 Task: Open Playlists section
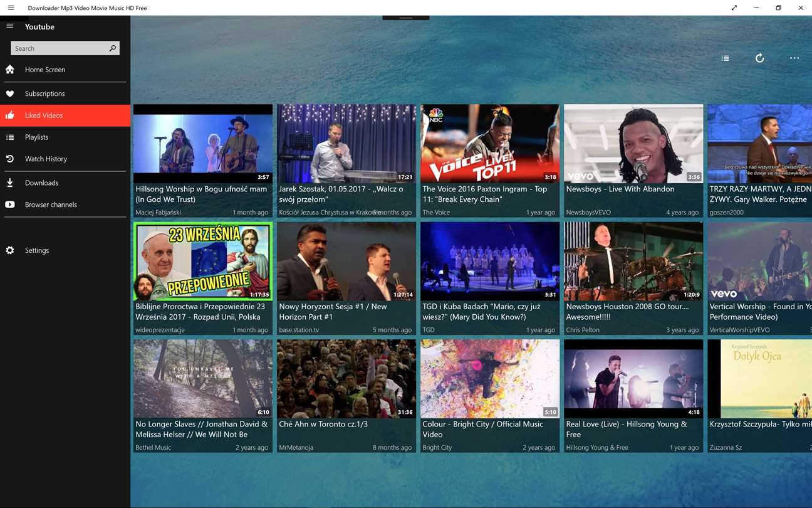(x=65, y=137)
